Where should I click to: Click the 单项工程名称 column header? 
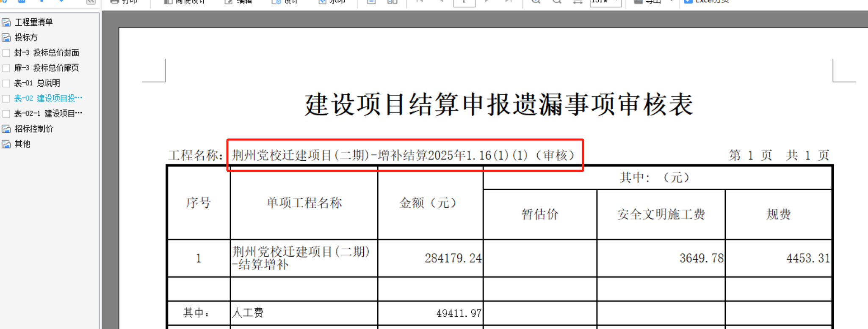click(x=304, y=203)
